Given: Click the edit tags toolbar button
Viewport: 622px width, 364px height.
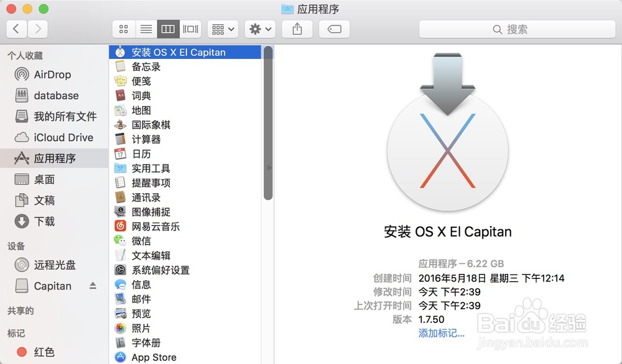Looking at the screenshot, I should (x=335, y=29).
